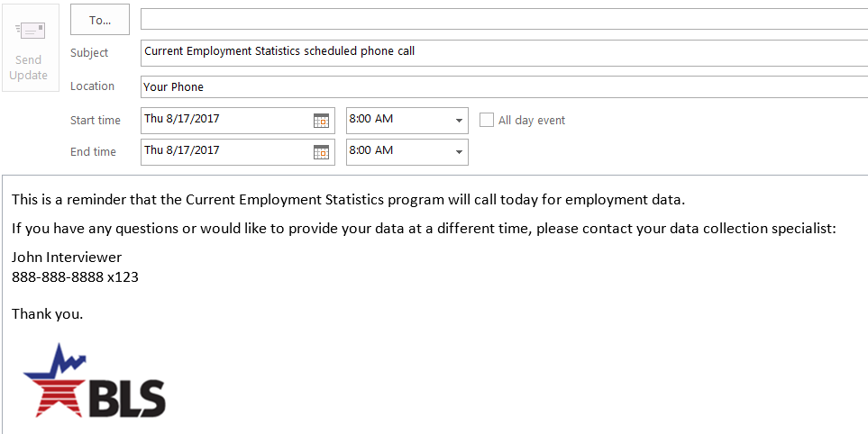Place cursor in the reminder message first line
The height and width of the screenshot is (434, 868).
coord(348,199)
